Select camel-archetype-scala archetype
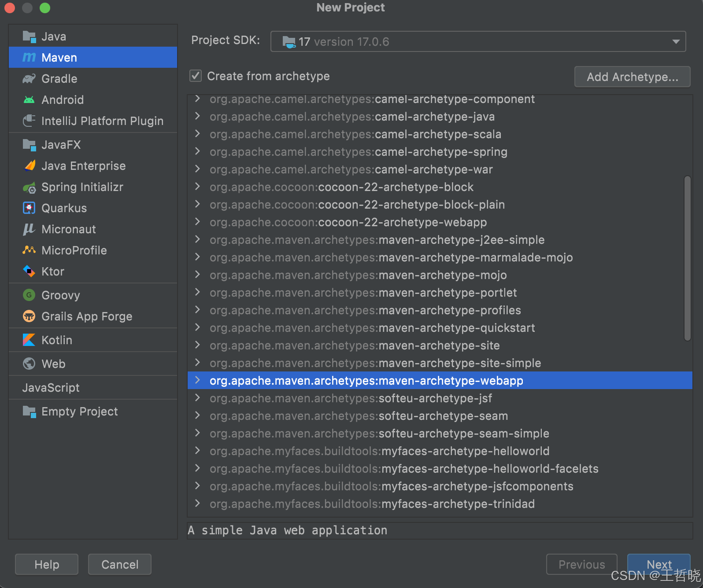The image size is (703, 588). tap(440, 134)
